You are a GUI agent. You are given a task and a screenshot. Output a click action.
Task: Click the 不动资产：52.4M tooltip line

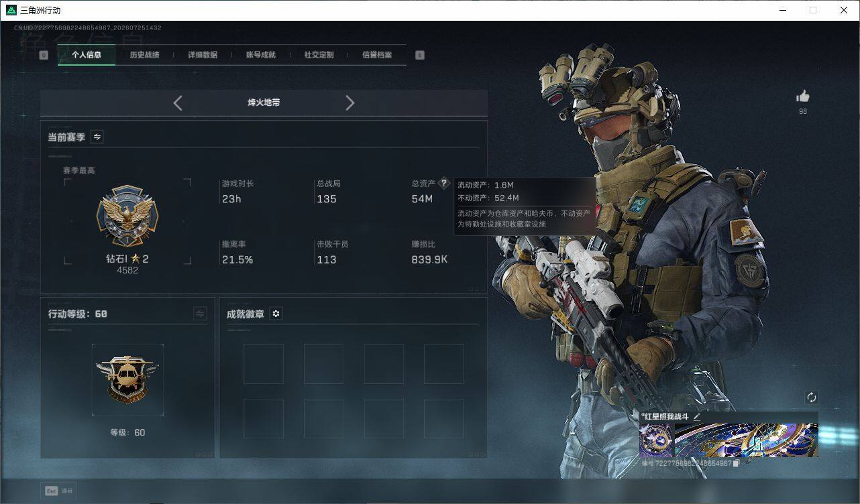click(x=488, y=198)
